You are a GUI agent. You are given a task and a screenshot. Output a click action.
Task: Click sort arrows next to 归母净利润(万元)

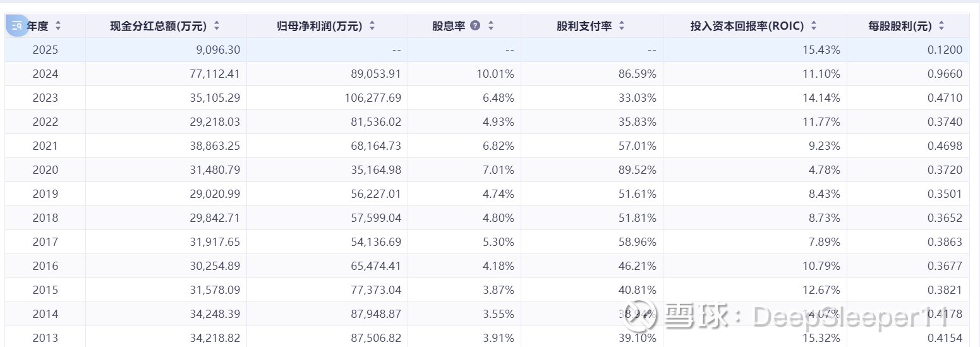coord(372,26)
